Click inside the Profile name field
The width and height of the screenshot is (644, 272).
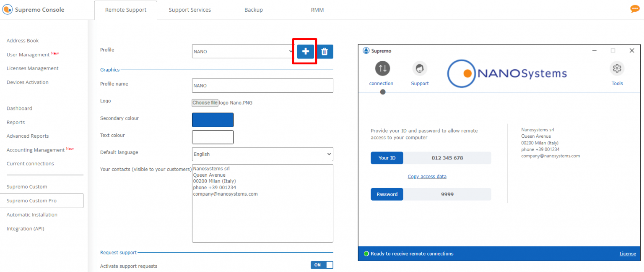[x=262, y=85]
